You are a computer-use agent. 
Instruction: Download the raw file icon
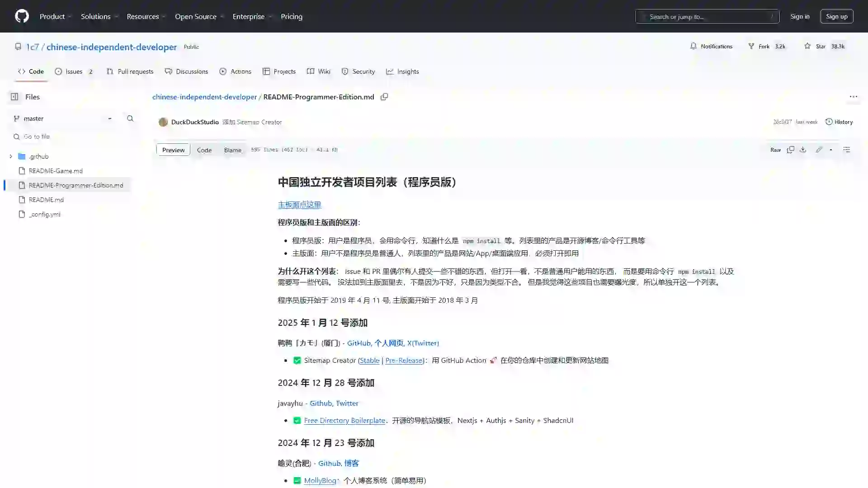click(803, 150)
